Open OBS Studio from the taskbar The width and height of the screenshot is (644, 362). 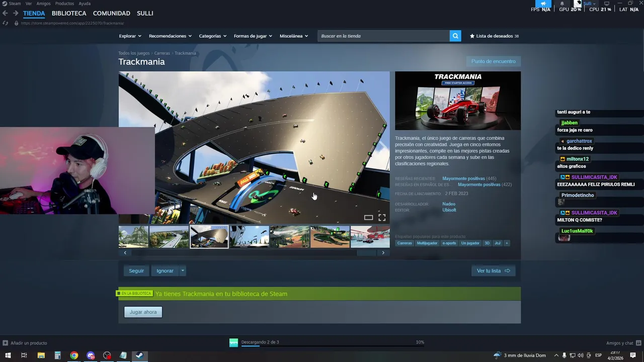(107, 355)
